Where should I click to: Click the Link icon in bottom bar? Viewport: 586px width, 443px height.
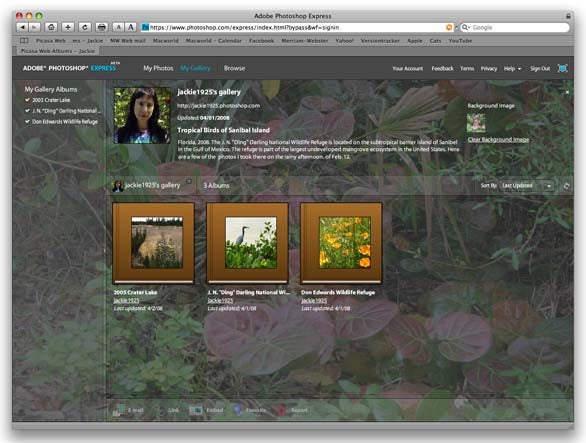tap(160, 410)
